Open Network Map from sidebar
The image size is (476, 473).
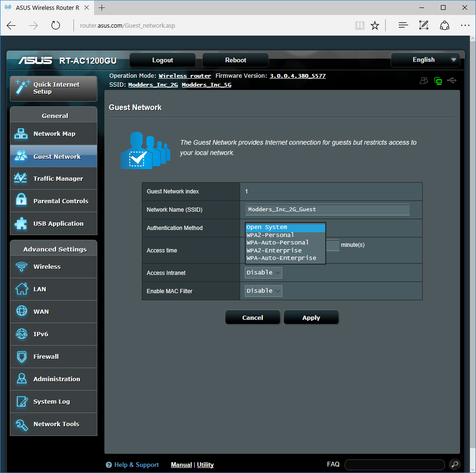53,133
